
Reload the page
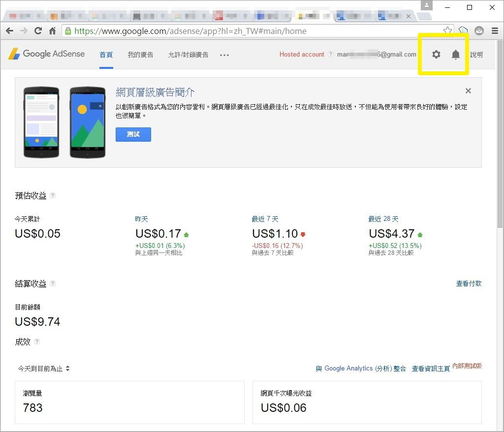click(x=38, y=31)
